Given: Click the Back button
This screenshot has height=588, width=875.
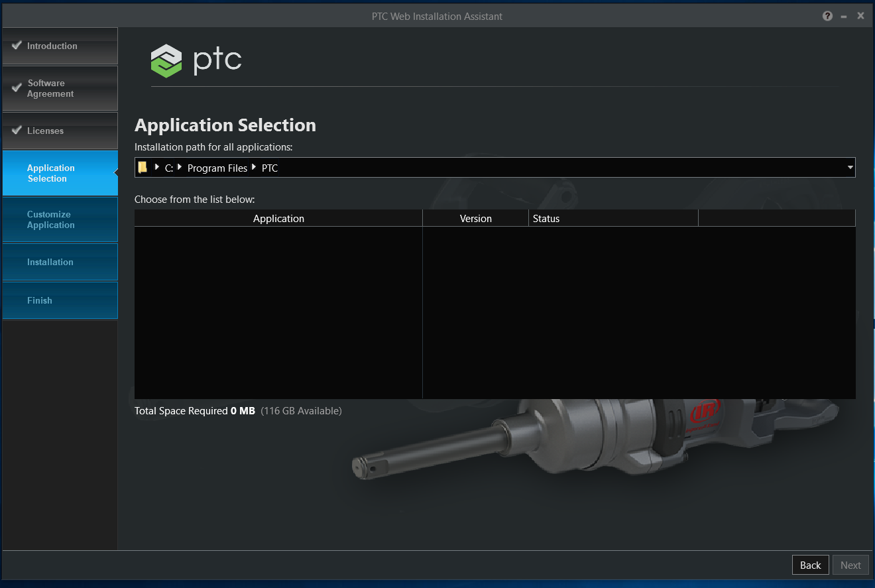Looking at the screenshot, I should pyautogui.click(x=810, y=565).
